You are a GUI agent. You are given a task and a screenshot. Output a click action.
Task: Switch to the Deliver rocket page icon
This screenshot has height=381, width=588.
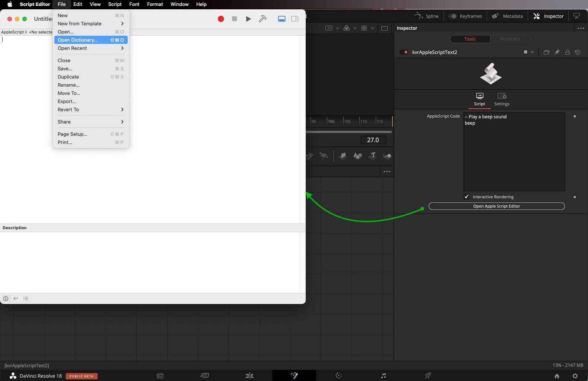428,376
